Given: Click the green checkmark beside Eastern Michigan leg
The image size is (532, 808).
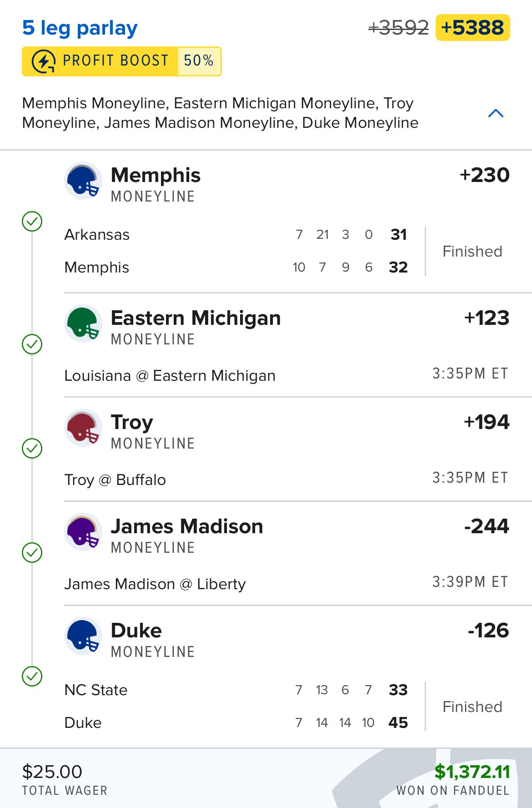Looking at the screenshot, I should click(32, 344).
